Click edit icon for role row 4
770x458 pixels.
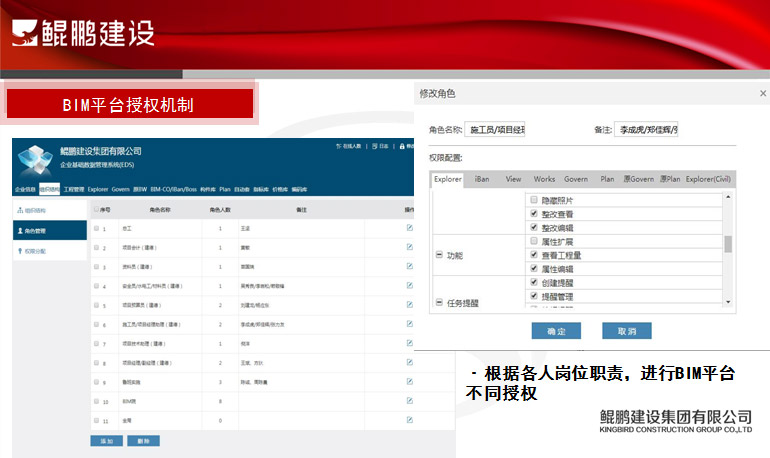click(x=410, y=285)
